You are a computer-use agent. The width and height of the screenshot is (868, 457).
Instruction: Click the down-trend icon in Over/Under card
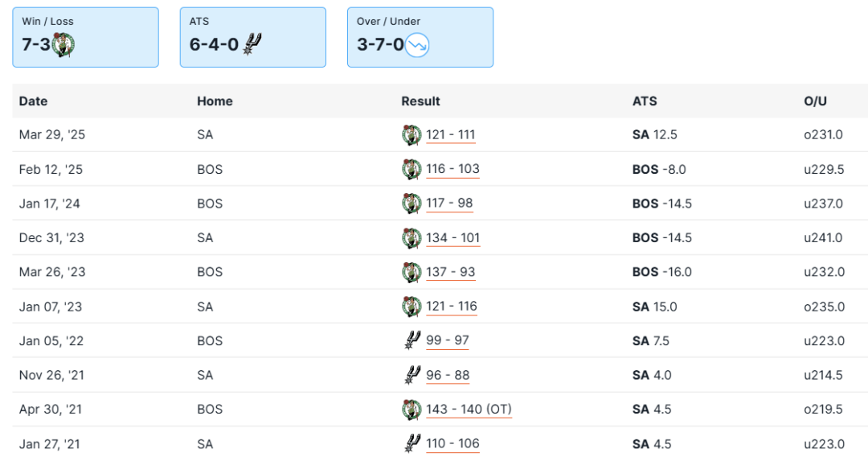pyautogui.click(x=417, y=44)
